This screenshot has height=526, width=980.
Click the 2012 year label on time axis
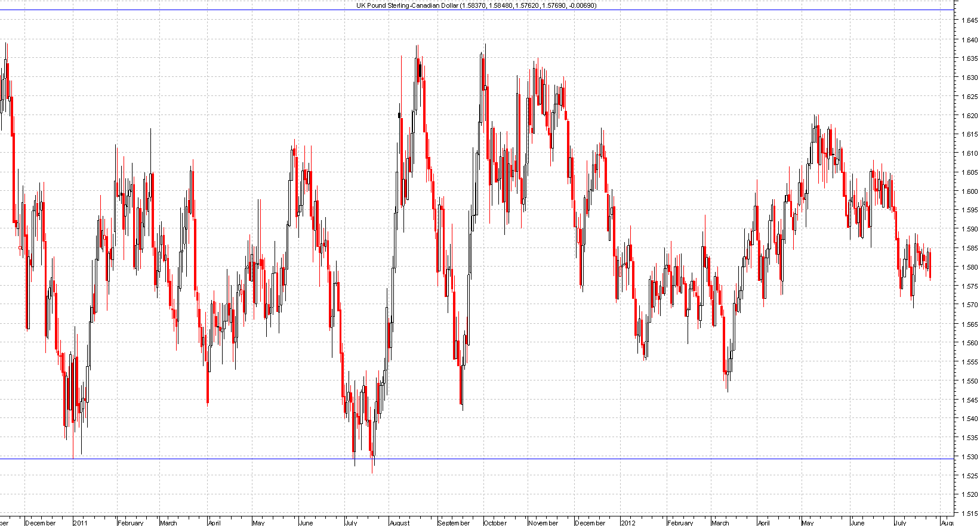click(x=628, y=523)
